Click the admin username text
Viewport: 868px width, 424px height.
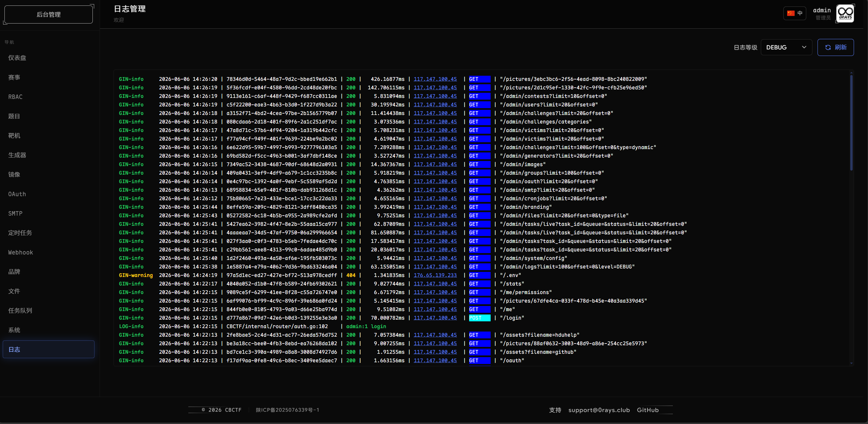[x=822, y=10]
